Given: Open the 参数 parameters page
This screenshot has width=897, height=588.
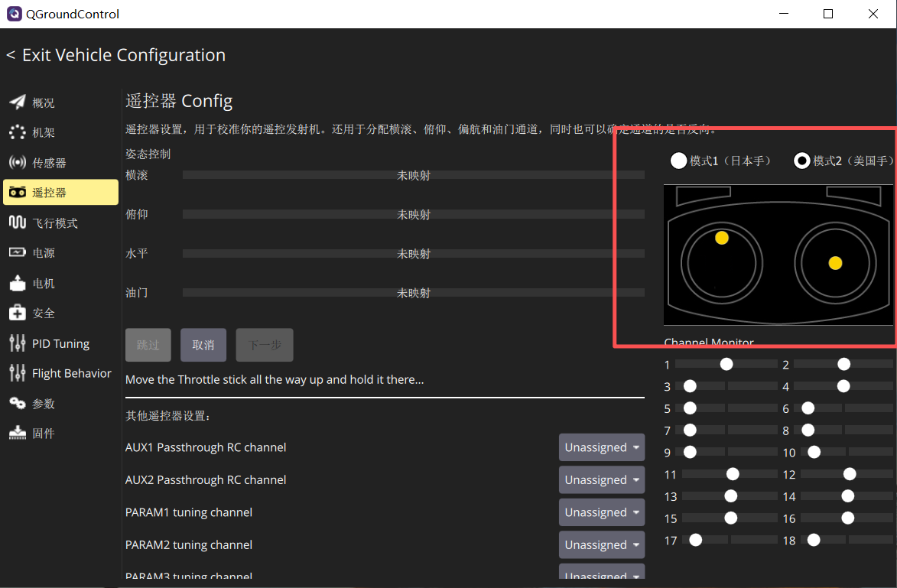Looking at the screenshot, I should point(60,403).
